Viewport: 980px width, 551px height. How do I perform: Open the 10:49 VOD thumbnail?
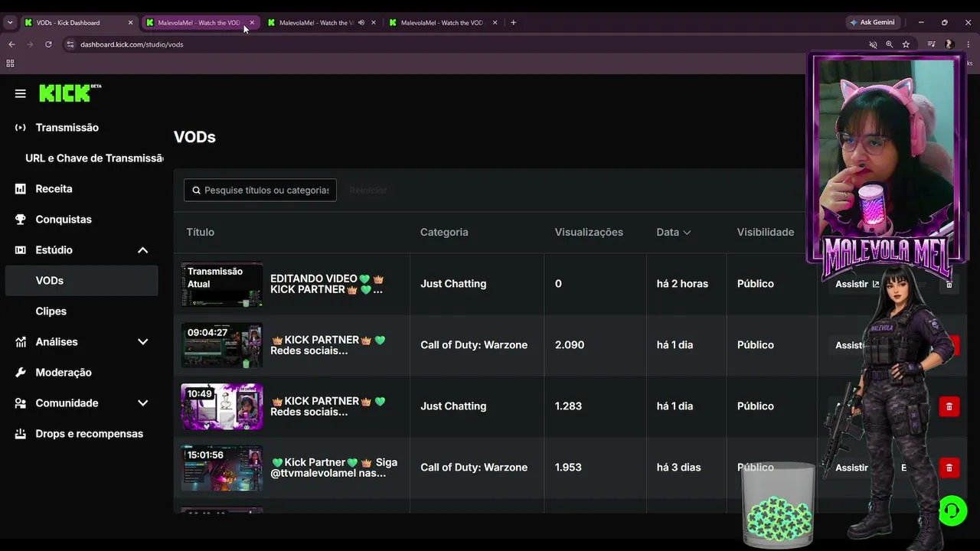click(222, 406)
